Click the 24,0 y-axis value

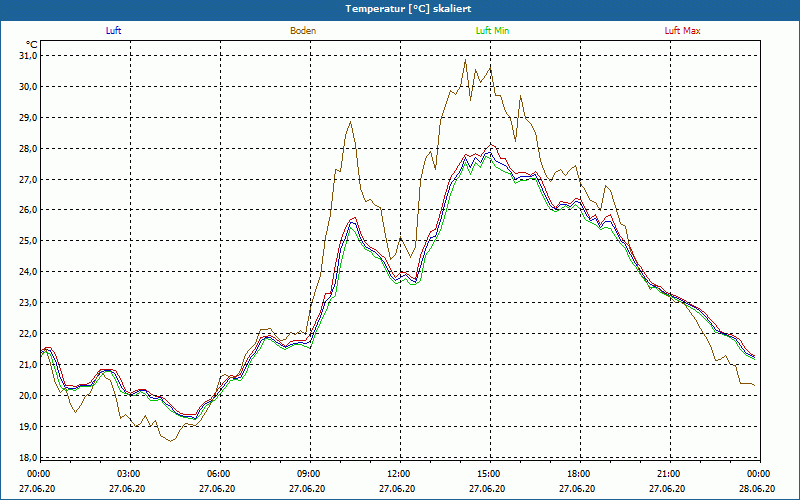[29, 272]
